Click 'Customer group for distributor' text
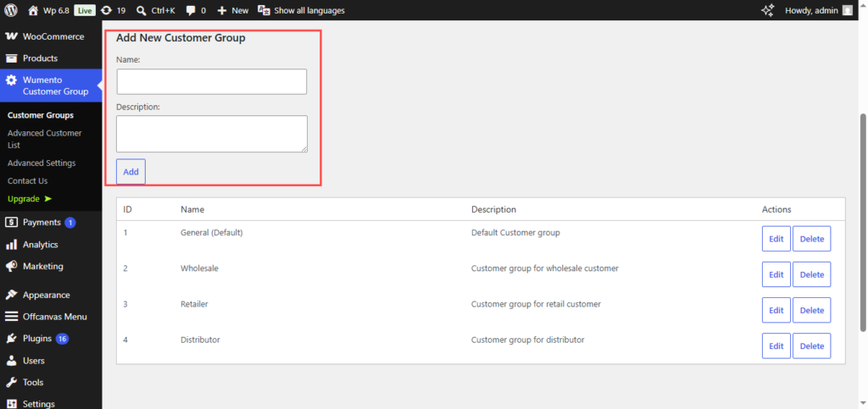This screenshot has height=409, width=868. coord(527,340)
